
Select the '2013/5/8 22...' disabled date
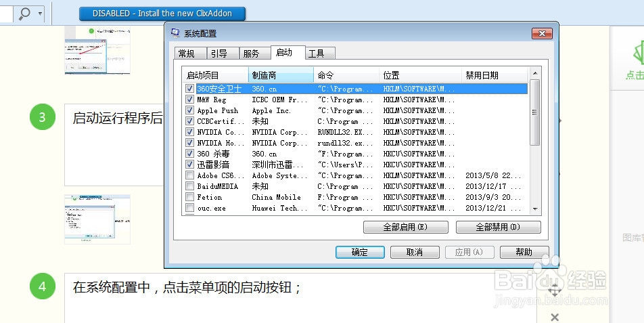[493, 175]
